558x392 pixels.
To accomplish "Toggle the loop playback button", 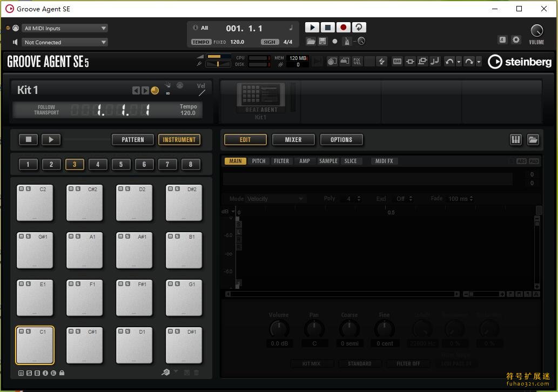I will tap(359, 28).
